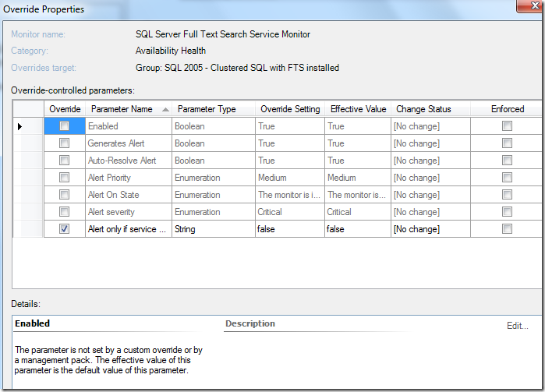Screen dimensions: 545x392
Task: Click the 'String' parameter type cell
Action: tap(214, 229)
